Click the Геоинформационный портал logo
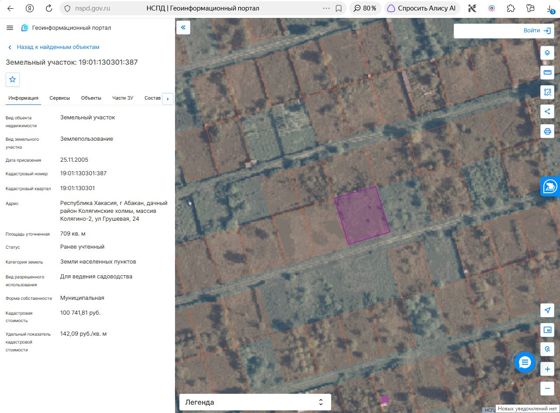This screenshot has height=413, width=560. 66,28
